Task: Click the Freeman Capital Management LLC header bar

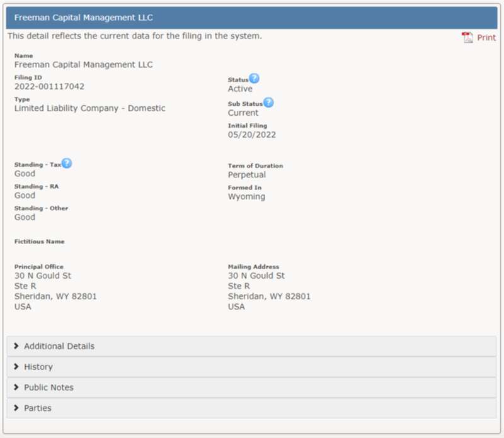Action: [251, 18]
